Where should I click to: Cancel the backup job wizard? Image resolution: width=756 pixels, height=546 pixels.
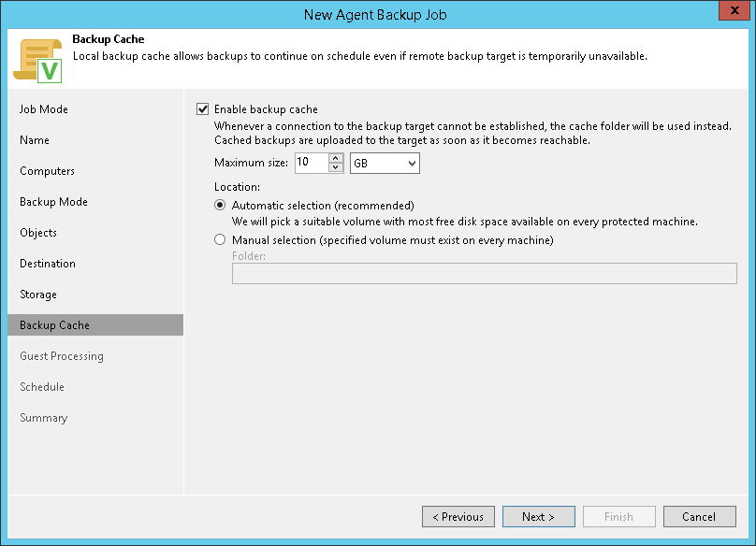tap(699, 517)
